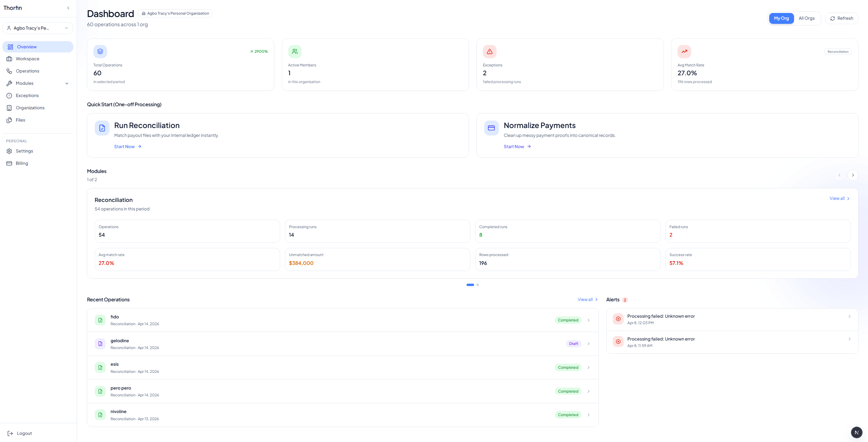Expand the Modules submenu chevron

(x=67, y=83)
